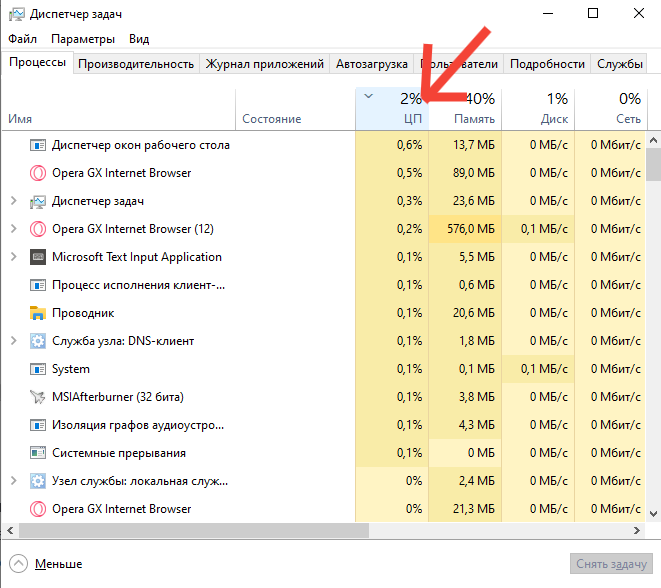Viewport: 661px width, 588px height.
Task: Click the Изоляция графов аудиоустройств icon
Action: (x=38, y=425)
